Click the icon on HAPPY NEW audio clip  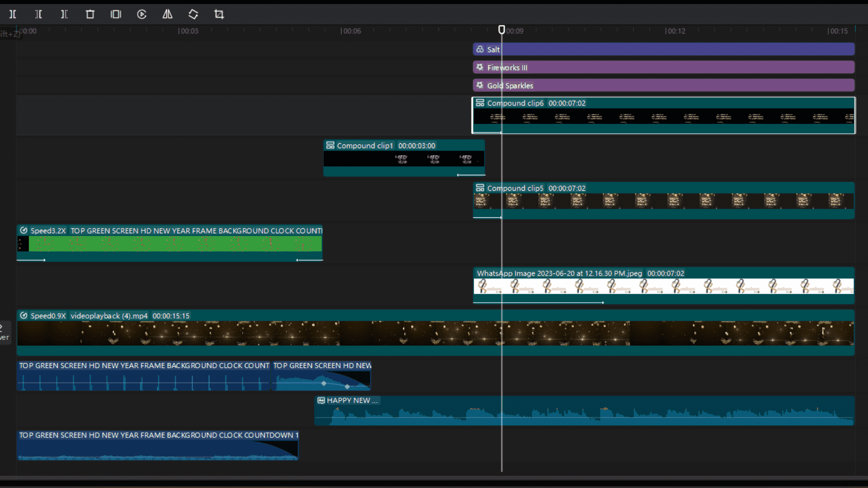[x=321, y=400]
